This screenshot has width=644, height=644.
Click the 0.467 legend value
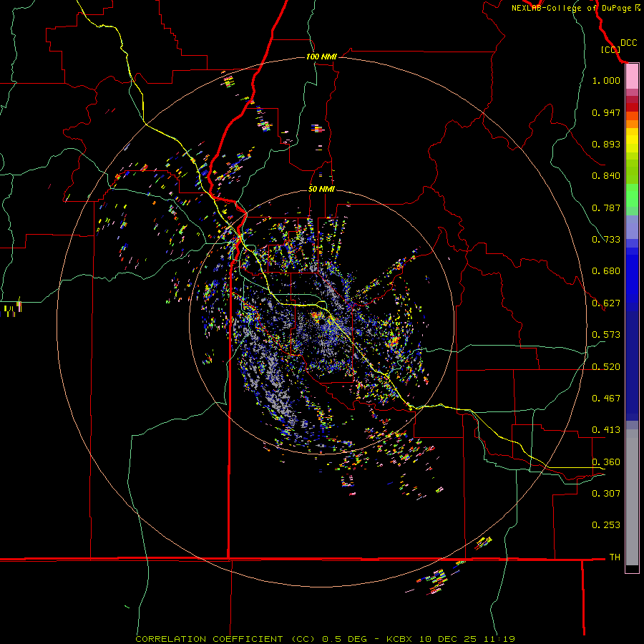point(606,399)
